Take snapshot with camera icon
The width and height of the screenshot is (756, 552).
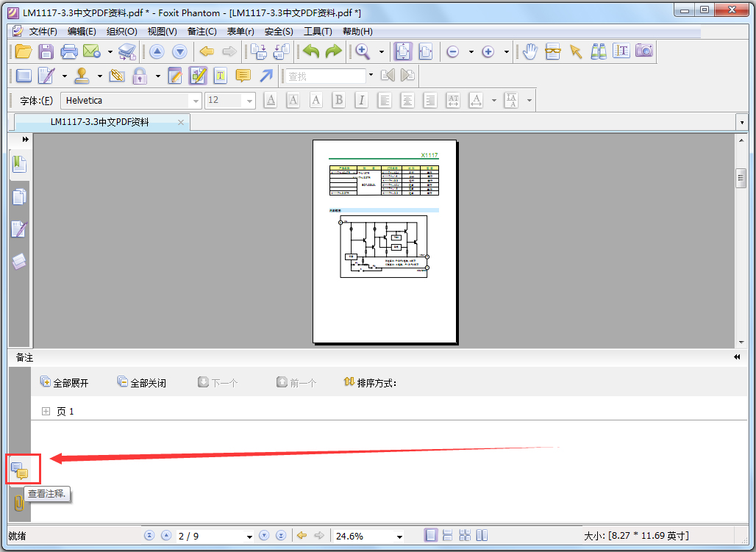click(x=644, y=51)
